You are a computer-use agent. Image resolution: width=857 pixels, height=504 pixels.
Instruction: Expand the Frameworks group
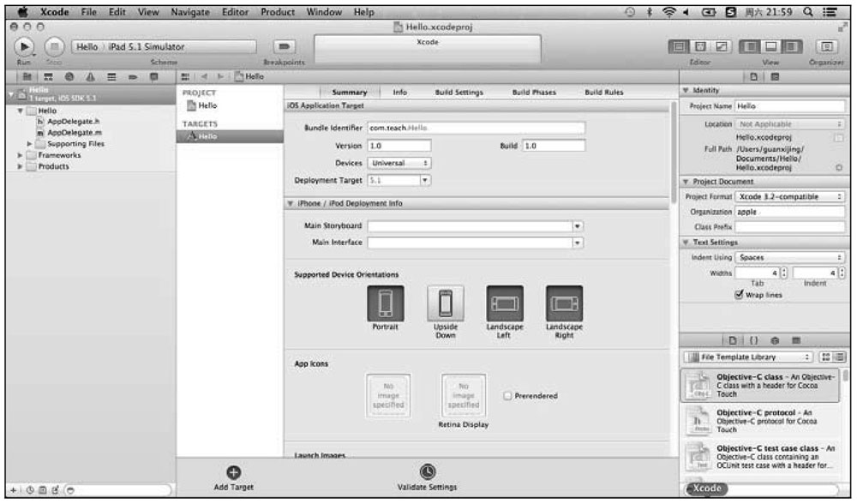21,155
